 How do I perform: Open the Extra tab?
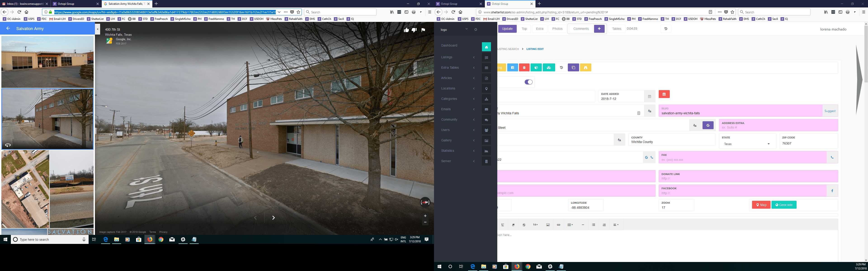click(x=540, y=29)
